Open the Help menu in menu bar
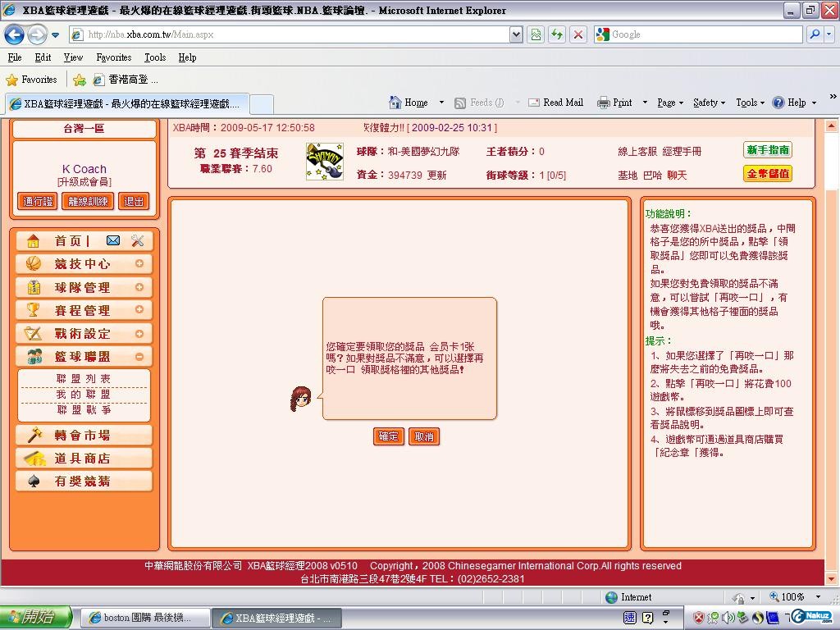Viewport: 840px width, 630px height. [x=187, y=57]
